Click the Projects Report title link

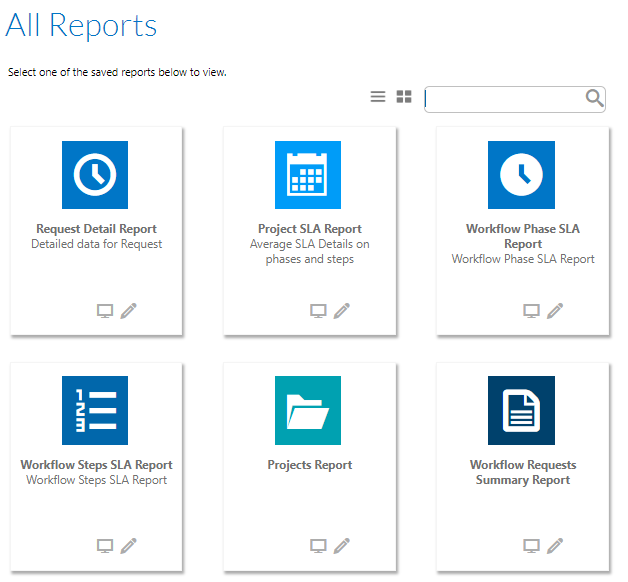[309, 465]
